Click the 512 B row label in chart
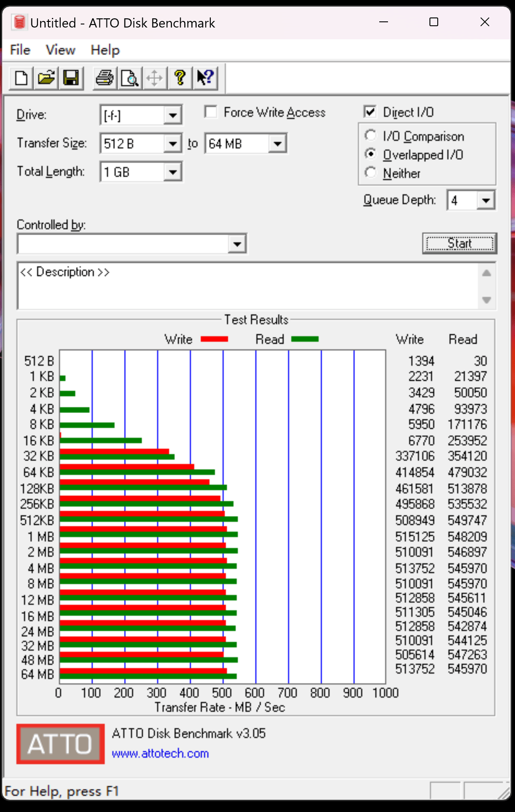This screenshot has width=515, height=812. coord(39,361)
